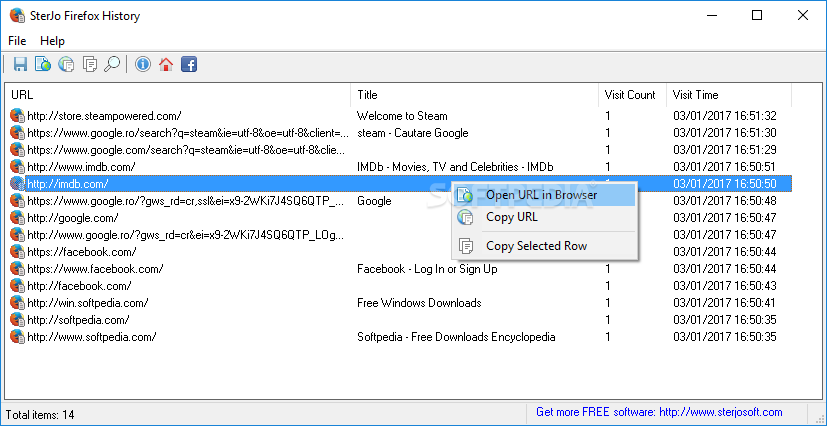Select the google.ro search steam URL row

[401, 133]
